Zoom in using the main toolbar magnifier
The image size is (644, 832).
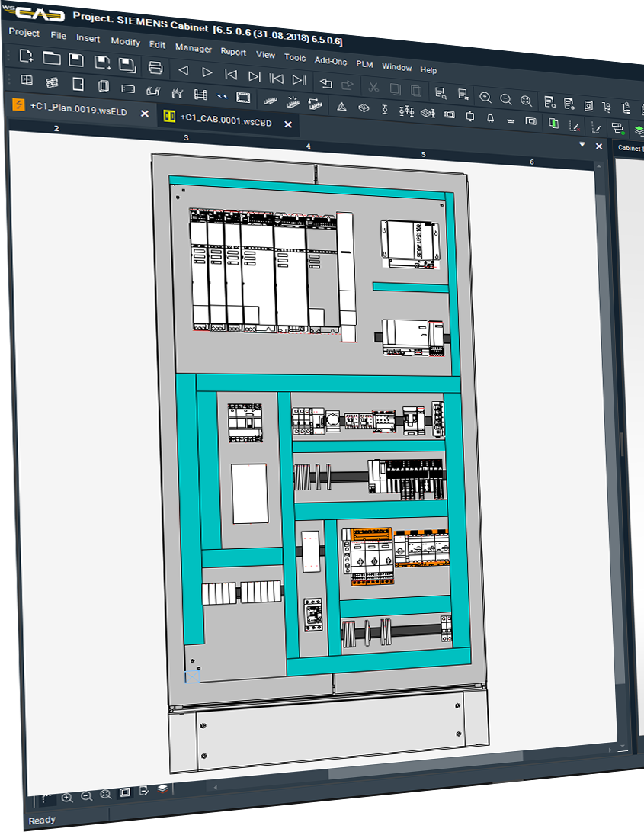click(485, 98)
